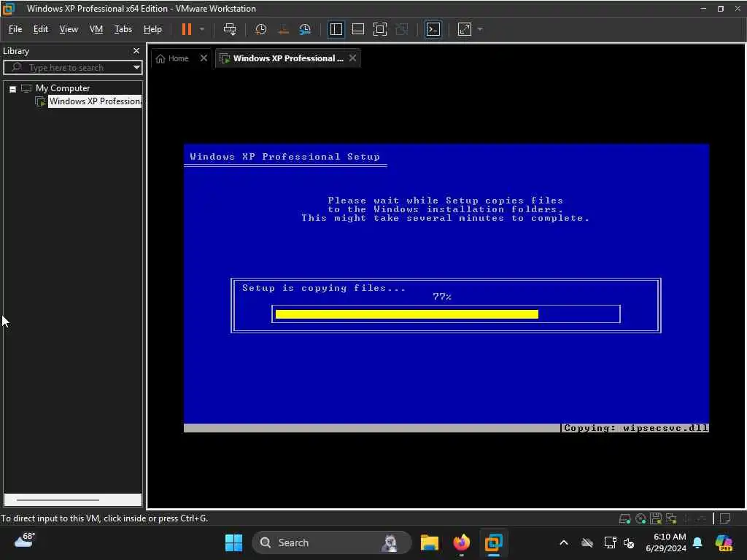Click the hard disk status icon

[x=624, y=519]
